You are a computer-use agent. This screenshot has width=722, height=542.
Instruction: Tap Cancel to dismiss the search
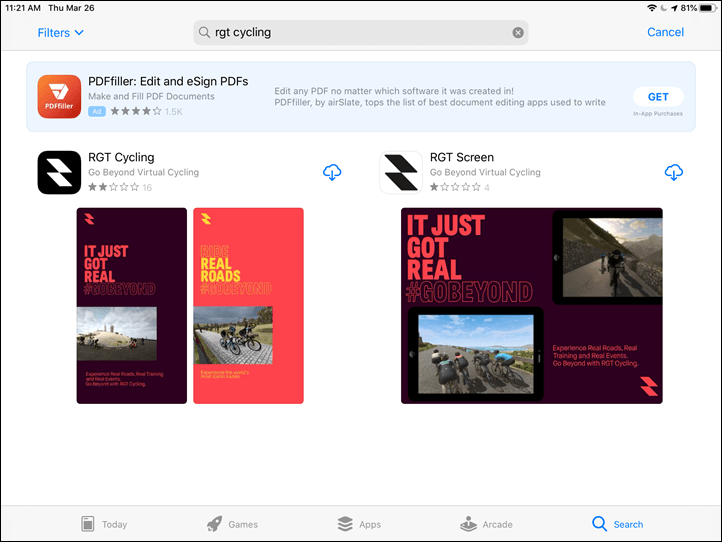[665, 32]
